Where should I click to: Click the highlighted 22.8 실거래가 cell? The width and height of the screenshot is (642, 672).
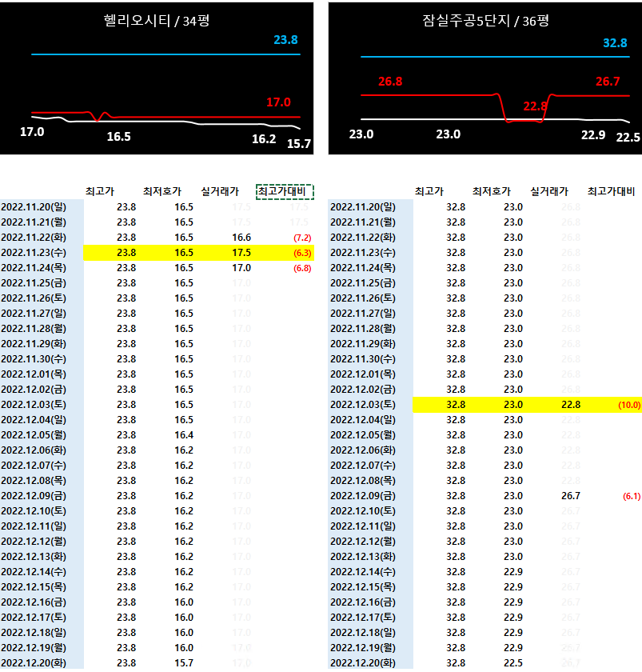571,405
